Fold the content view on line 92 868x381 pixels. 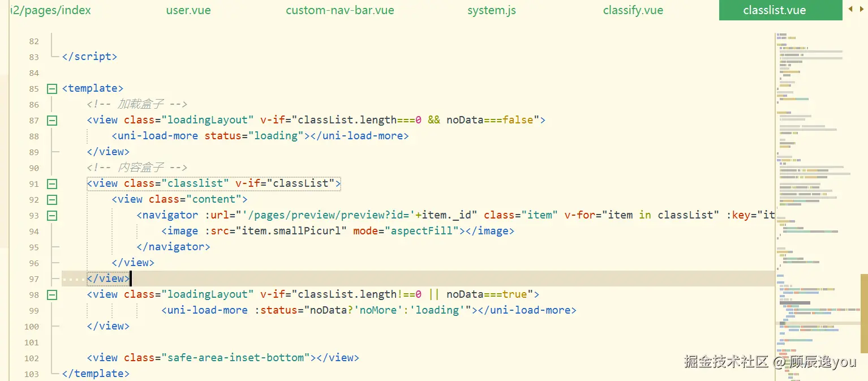pyautogui.click(x=52, y=199)
